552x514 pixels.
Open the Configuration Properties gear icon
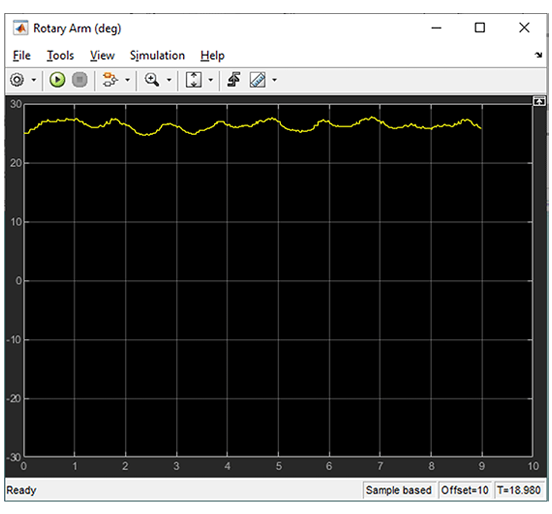click(x=17, y=80)
